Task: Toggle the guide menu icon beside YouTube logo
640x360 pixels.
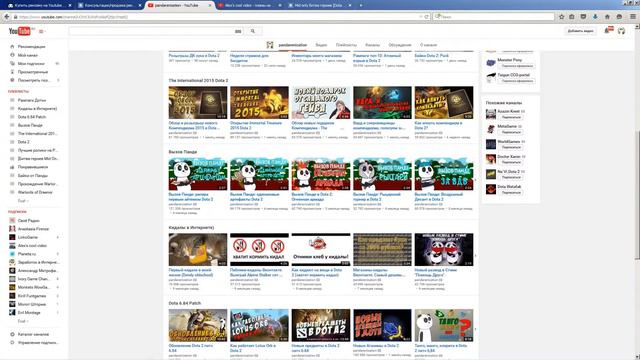Action: [x=41, y=31]
